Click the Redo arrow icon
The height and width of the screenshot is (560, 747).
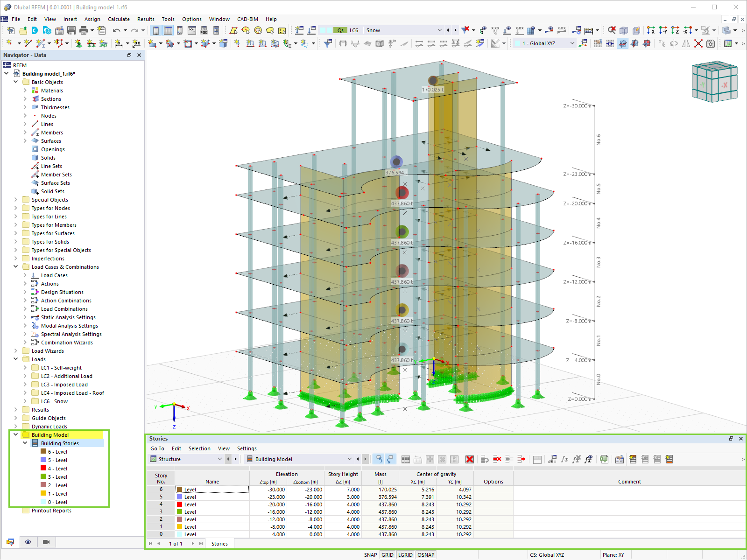point(134,30)
